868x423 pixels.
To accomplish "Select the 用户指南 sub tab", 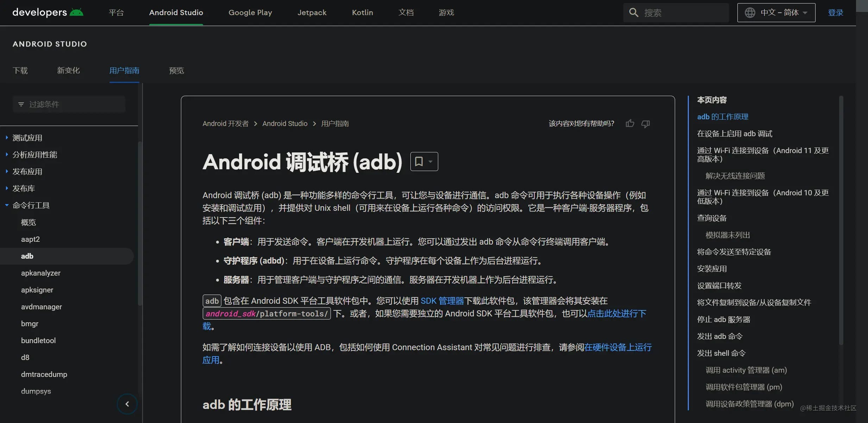I will (x=124, y=70).
